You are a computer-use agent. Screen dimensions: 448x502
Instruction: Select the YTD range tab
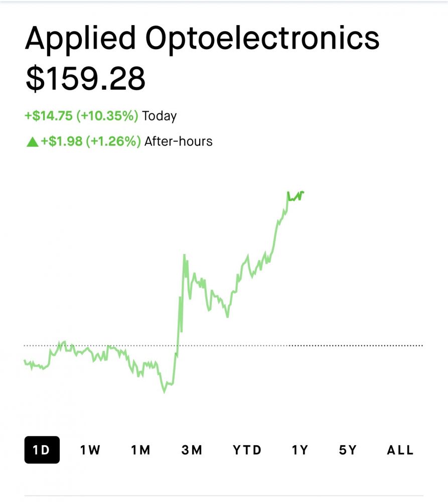tap(247, 450)
